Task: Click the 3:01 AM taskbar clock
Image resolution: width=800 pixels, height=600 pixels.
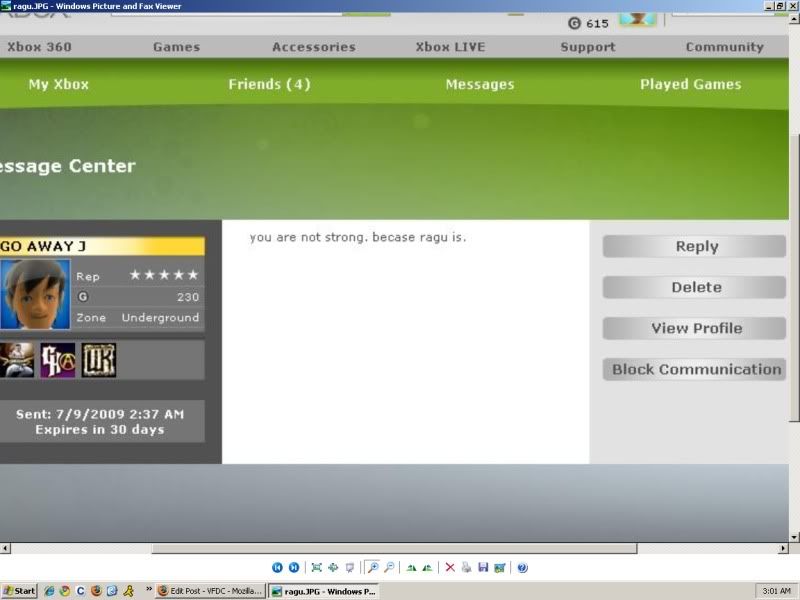Action: point(777,591)
